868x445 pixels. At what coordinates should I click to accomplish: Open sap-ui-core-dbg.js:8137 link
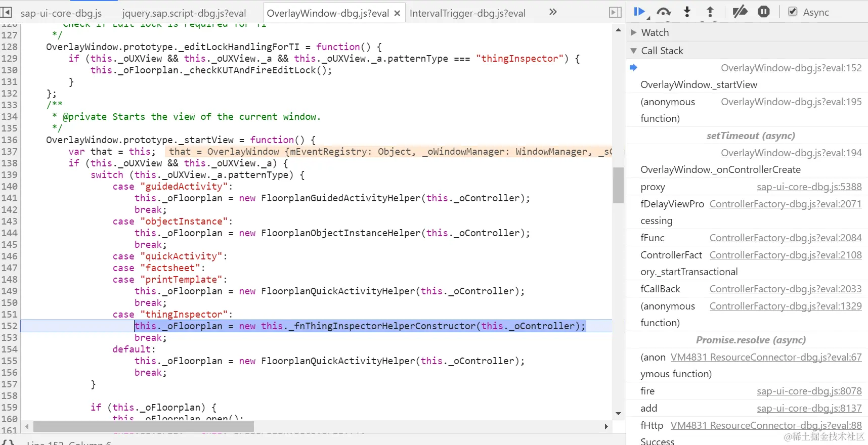point(809,408)
